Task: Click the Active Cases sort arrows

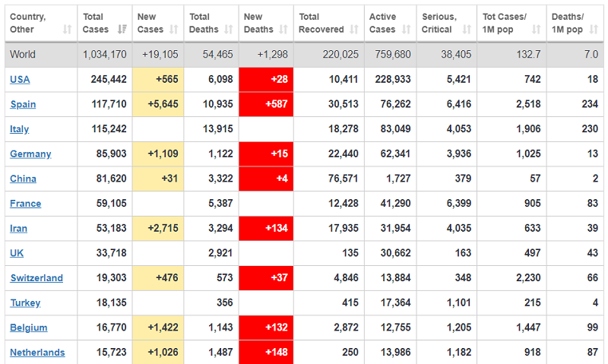Action: pos(407,30)
